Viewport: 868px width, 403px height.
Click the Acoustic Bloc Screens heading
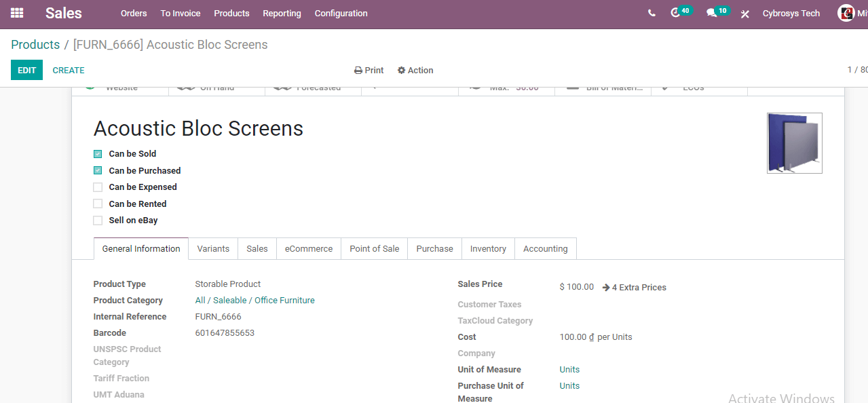pyautogui.click(x=198, y=128)
